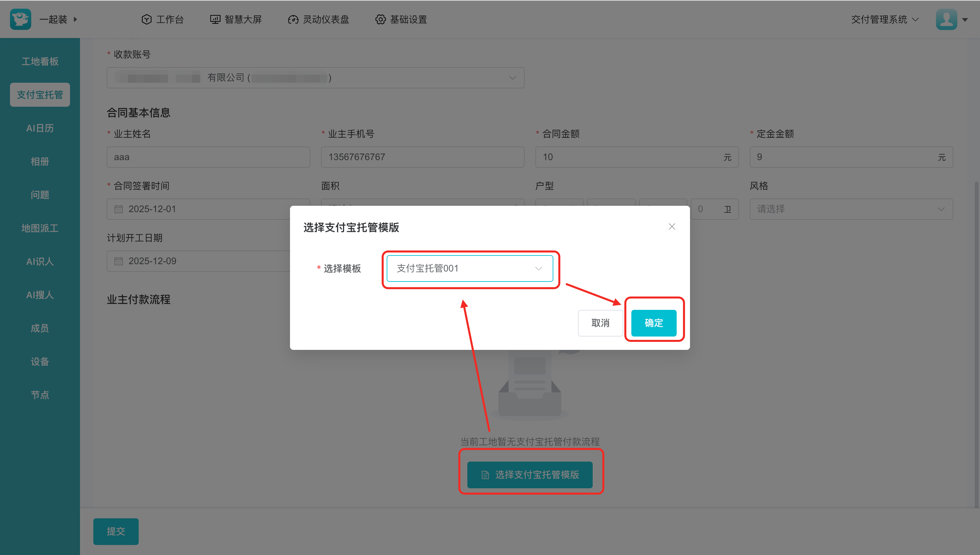This screenshot has height=555, width=980.
Task: Open the 选择模板 dropdown 支付宝托管001
Action: 469,268
